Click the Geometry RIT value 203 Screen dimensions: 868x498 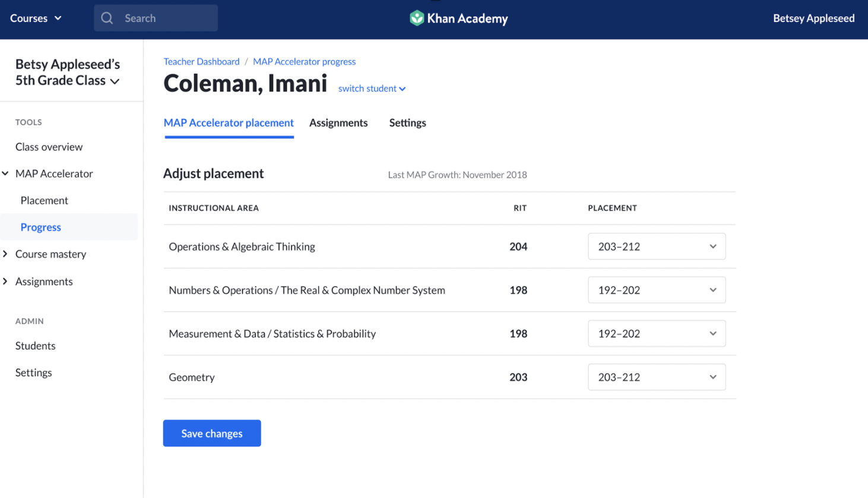(518, 377)
